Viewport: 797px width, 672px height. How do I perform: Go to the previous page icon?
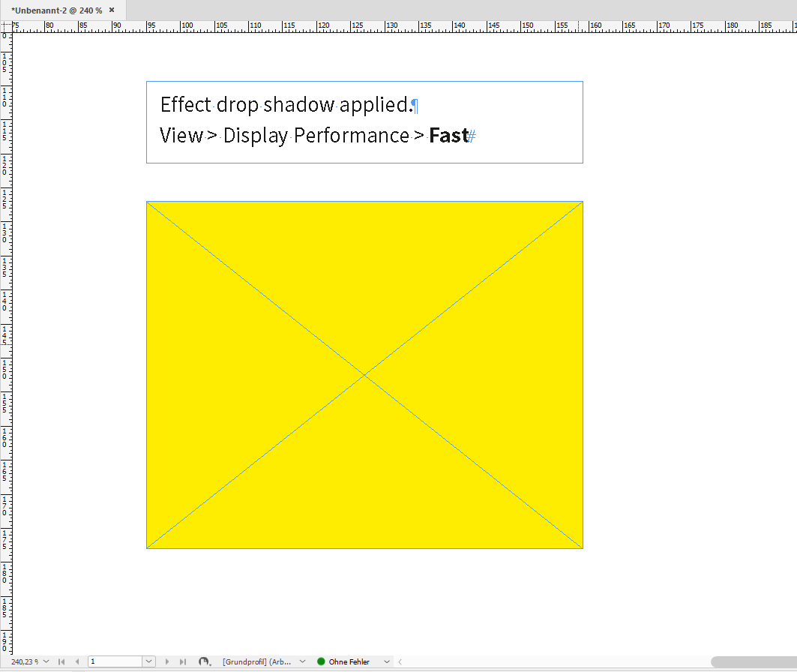coord(77,661)
